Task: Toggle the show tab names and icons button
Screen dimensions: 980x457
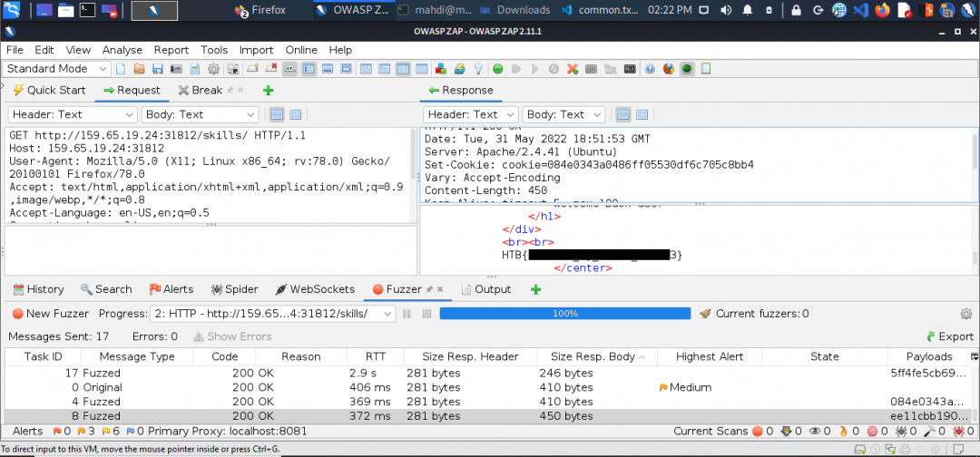Action: pos(289,69)
